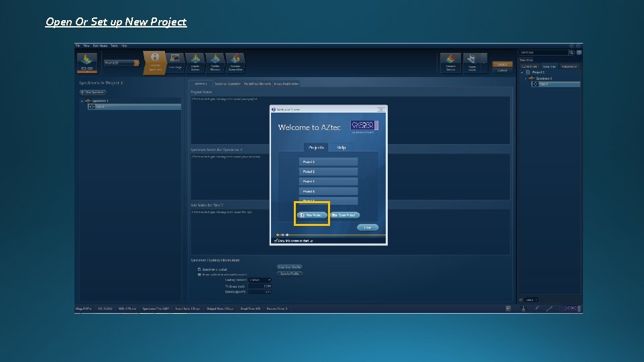Close the Welcome Screen dialog with X
The image size is (644, 362).
click(x=381, y=109)
